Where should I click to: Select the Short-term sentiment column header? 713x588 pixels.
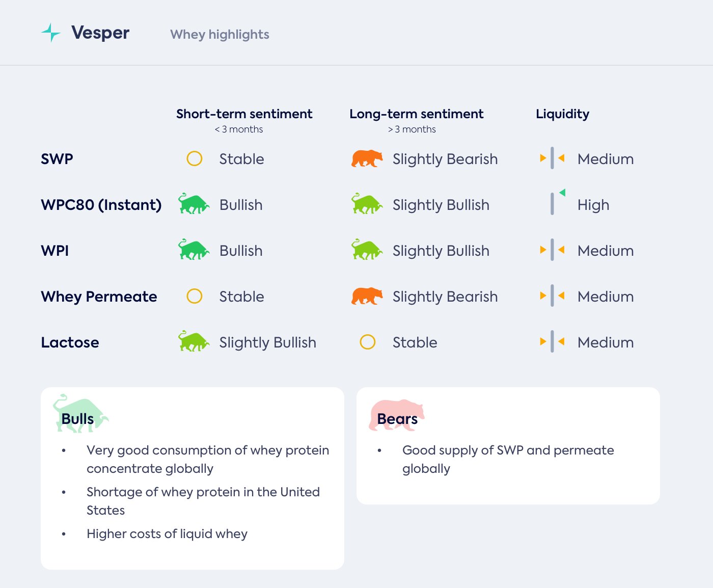click(244, 114)
